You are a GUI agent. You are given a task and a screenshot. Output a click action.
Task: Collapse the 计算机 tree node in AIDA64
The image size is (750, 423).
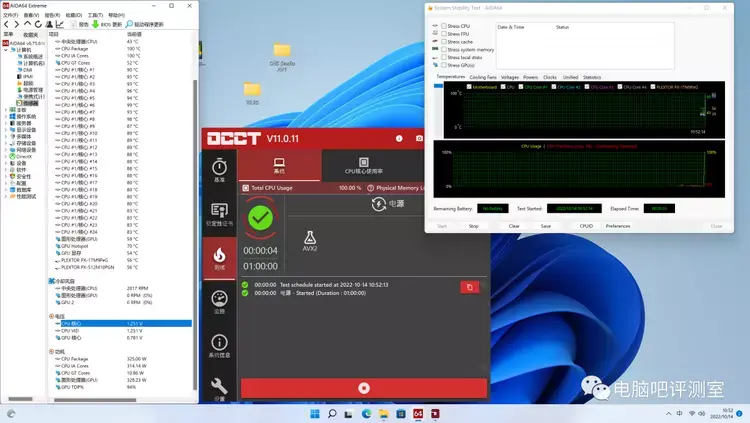[x=6, y=50]
